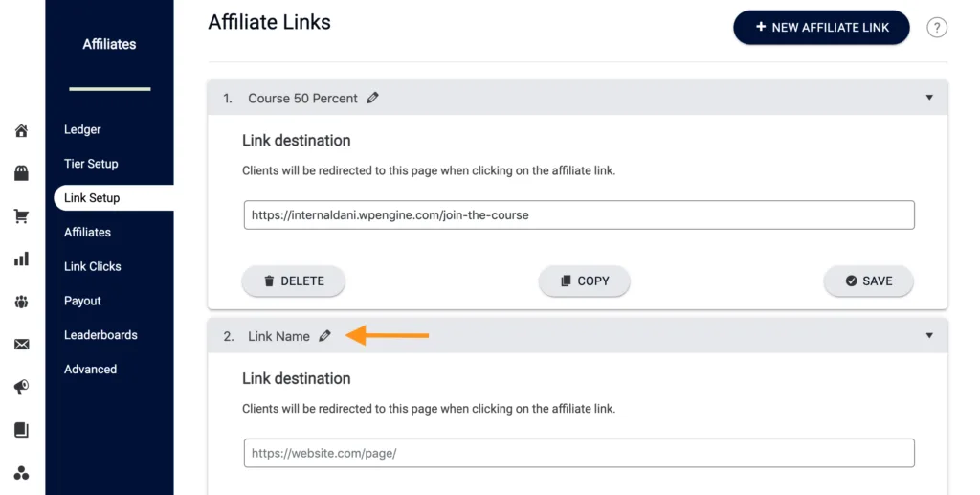
Task: Go to Ledger in Affiliates menu
Action: 82,129
